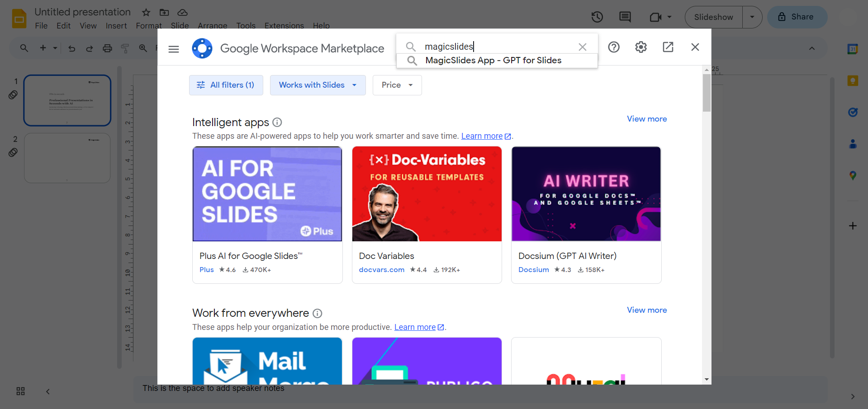Switch to grid view
The image size is (868, 409).
(21, 391)
